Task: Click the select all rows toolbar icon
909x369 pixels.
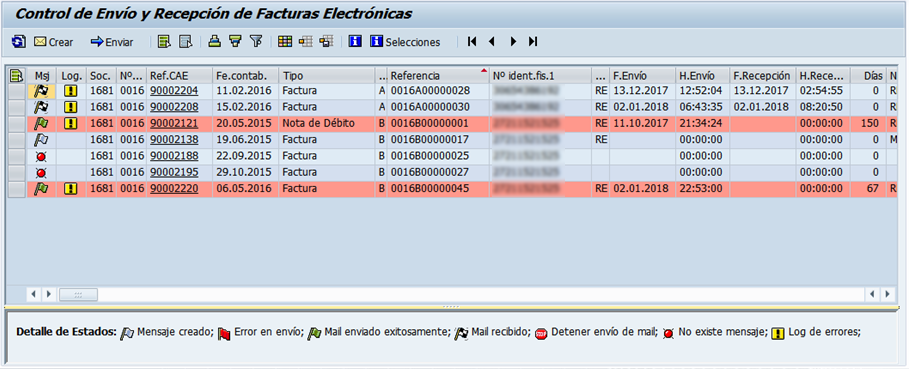Action: pos(165,42)
